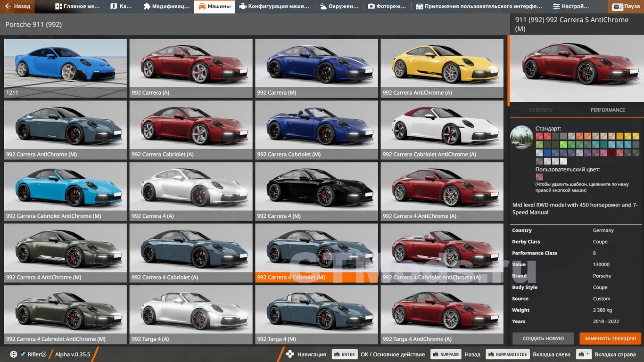The height and width of the screenshot is (362, 644).
Task: Click the asterisk key hint icon
Action: pyautogui.click(x=584, y=354)
